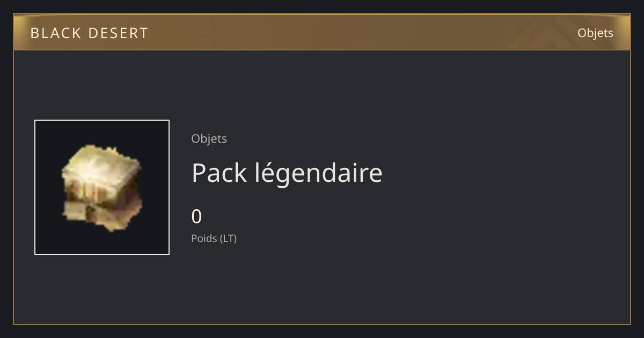Viewport: 644px width, 338px height.
Task: Select the weight value 0
Action: 196,217
